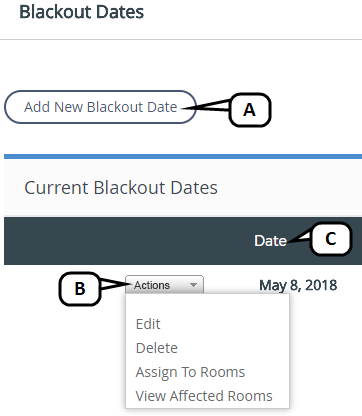The height and width of the screenshot is (416, 362).
Task: Click the callout marker labeled A
Action: (x=250, y=110)
